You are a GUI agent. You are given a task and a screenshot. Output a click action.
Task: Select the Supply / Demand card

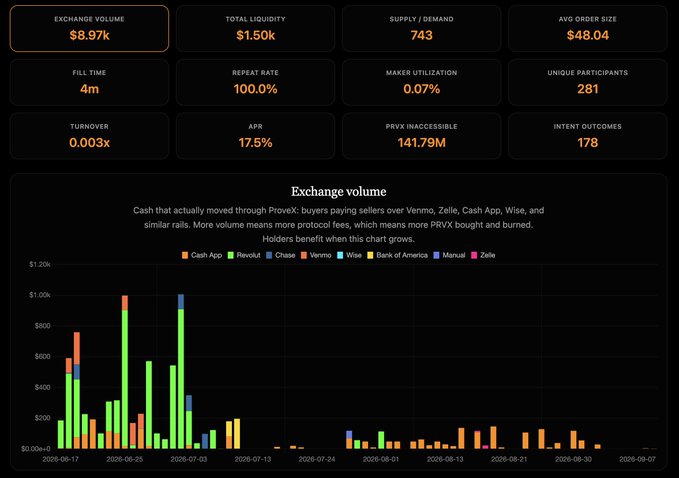(421, 29)
